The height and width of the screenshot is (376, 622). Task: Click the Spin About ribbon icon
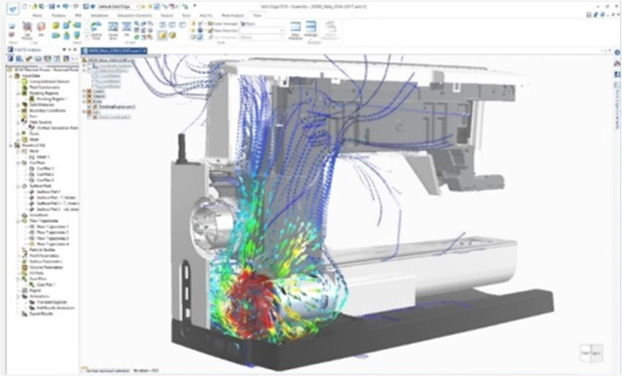click(x=96, y=30)
